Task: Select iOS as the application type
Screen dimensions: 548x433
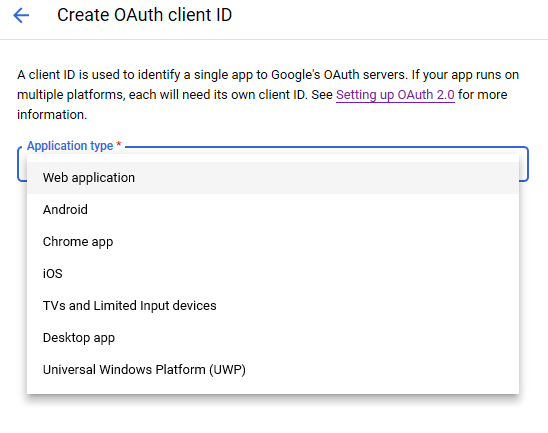Action: (x=273, y=274)
